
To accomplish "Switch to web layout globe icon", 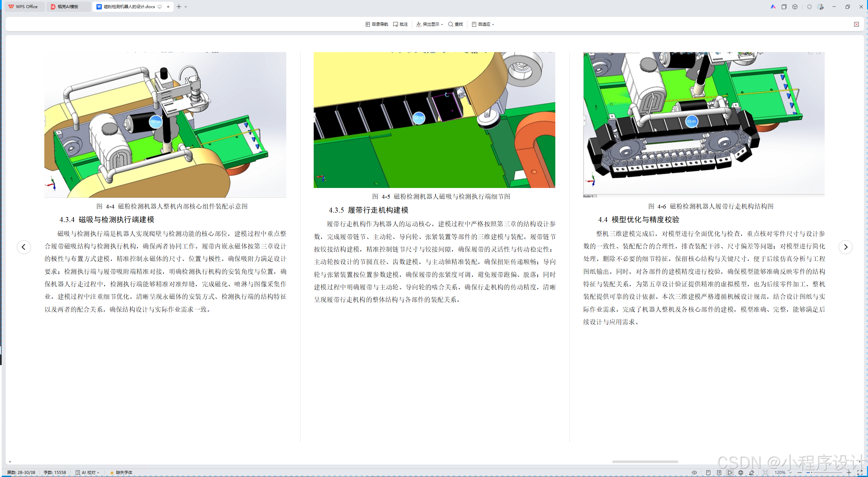I will click(x=741, y=473).
